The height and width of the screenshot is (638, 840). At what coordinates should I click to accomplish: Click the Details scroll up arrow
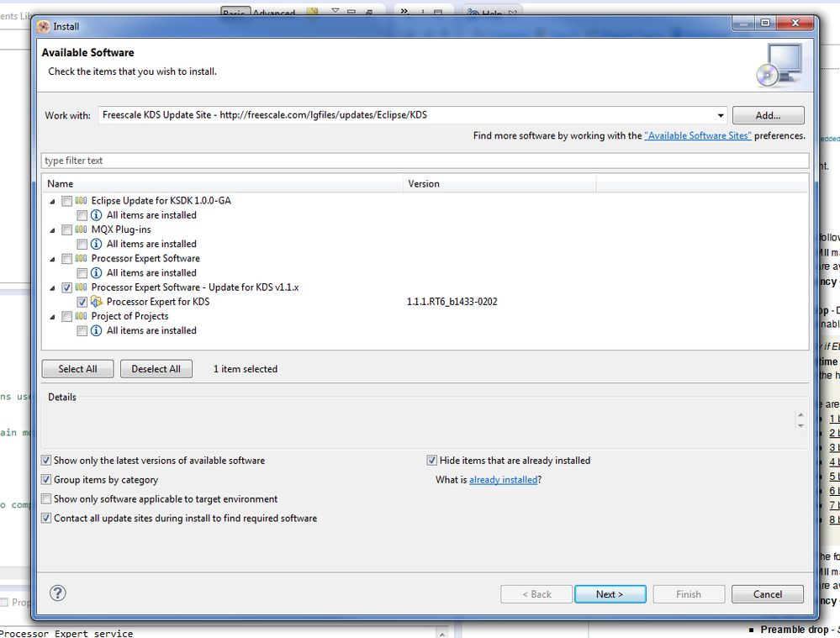tap(800, 414)
